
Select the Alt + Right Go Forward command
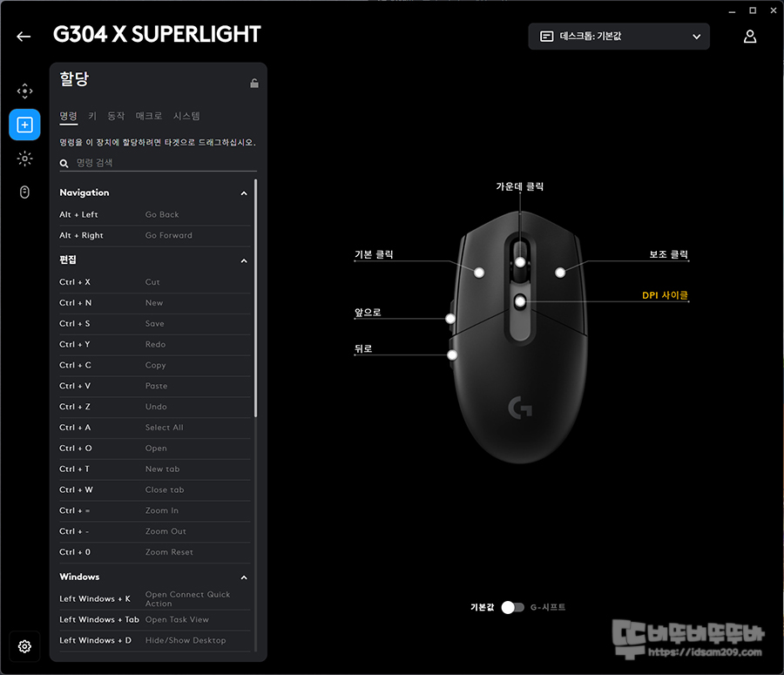tap(154, 235)
